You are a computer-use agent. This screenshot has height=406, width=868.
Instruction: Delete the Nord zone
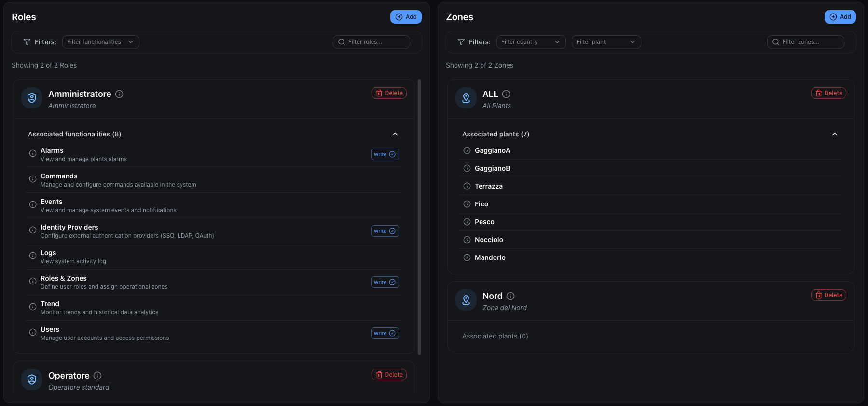(828, 295)
